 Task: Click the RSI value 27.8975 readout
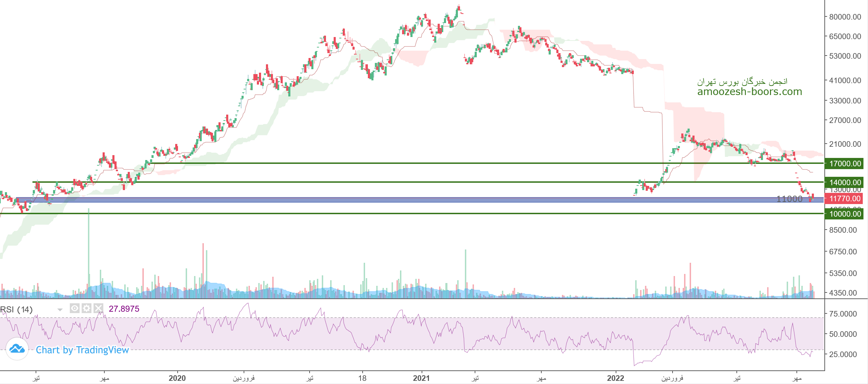(x=124, y=309)
